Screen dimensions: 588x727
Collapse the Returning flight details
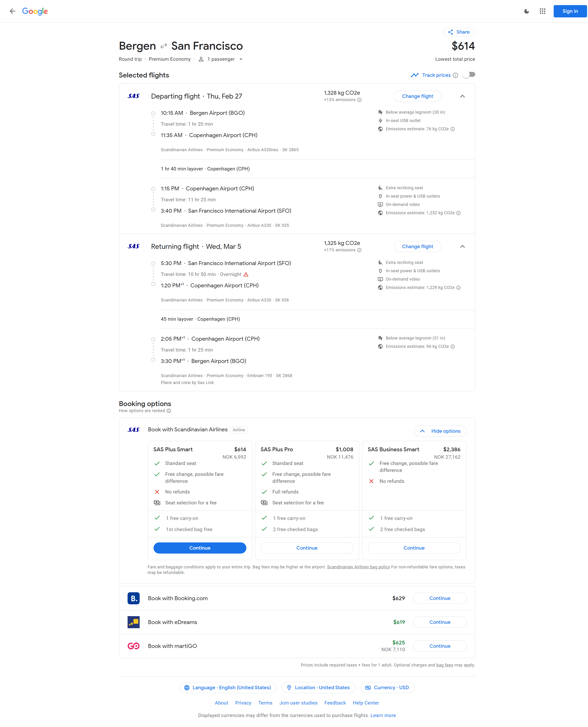[462, 247]
